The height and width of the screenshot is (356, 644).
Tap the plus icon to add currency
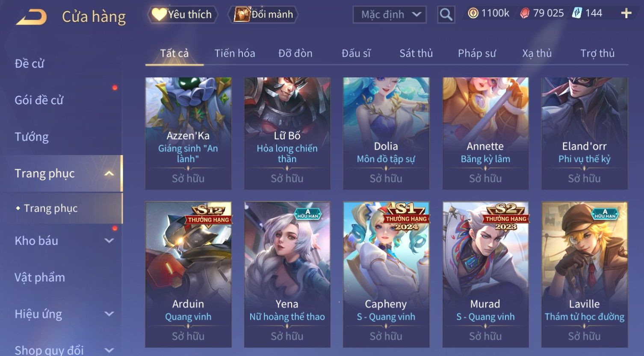click(626, 14)
